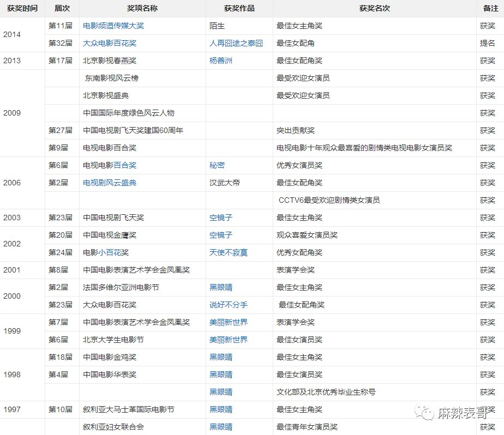Select the 获奖时间 column header

pyautogui.click(x=22, y=8)
